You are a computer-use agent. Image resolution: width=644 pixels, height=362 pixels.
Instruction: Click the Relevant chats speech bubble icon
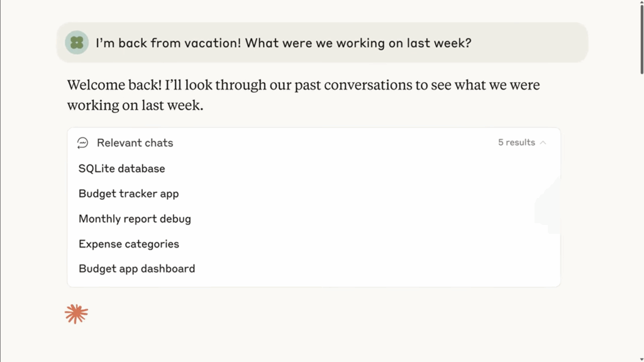point(82,143)
